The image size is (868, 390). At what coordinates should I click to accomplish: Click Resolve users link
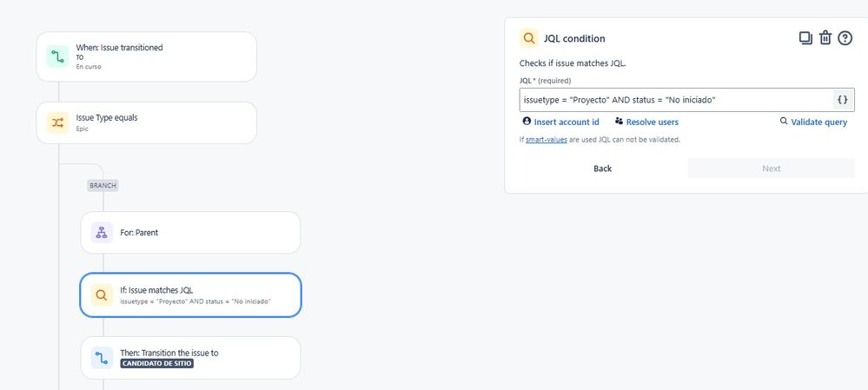point(646,122)
